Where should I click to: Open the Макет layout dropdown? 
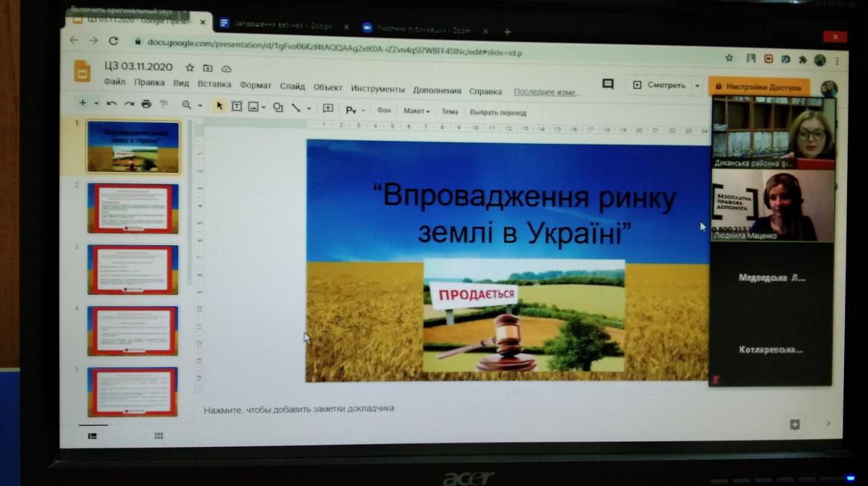tap(417, 111)
